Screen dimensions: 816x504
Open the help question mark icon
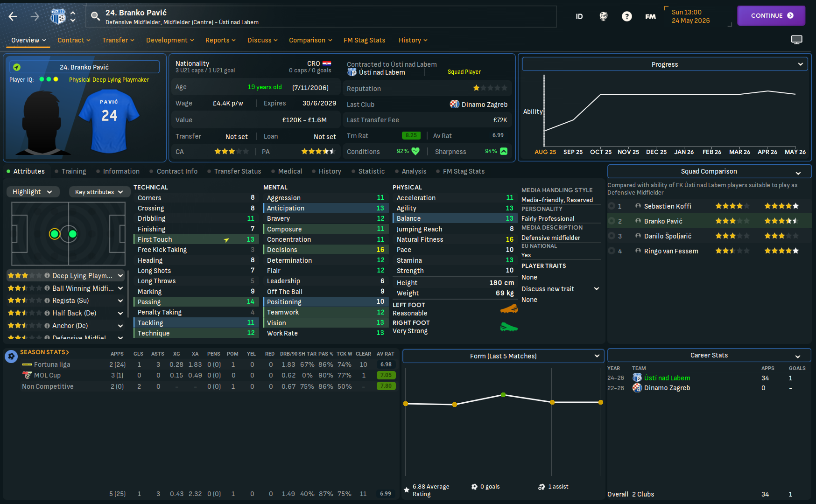pos(627,16)
